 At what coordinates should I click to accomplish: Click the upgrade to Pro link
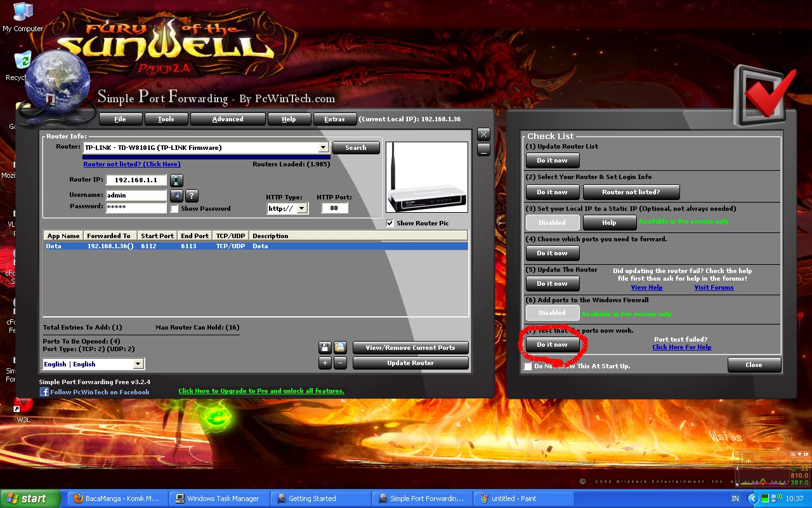click(261, 391)
